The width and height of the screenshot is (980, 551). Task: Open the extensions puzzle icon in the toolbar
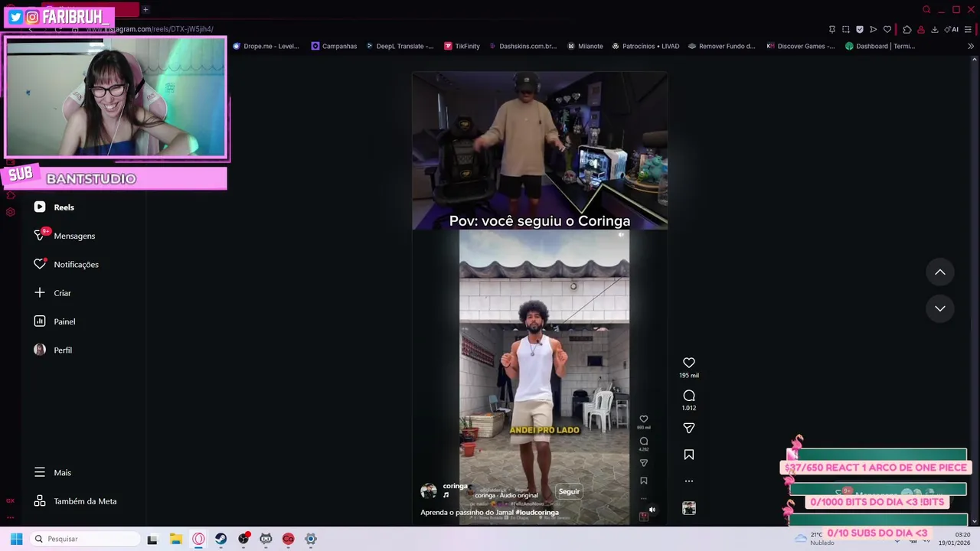point(907,29)
